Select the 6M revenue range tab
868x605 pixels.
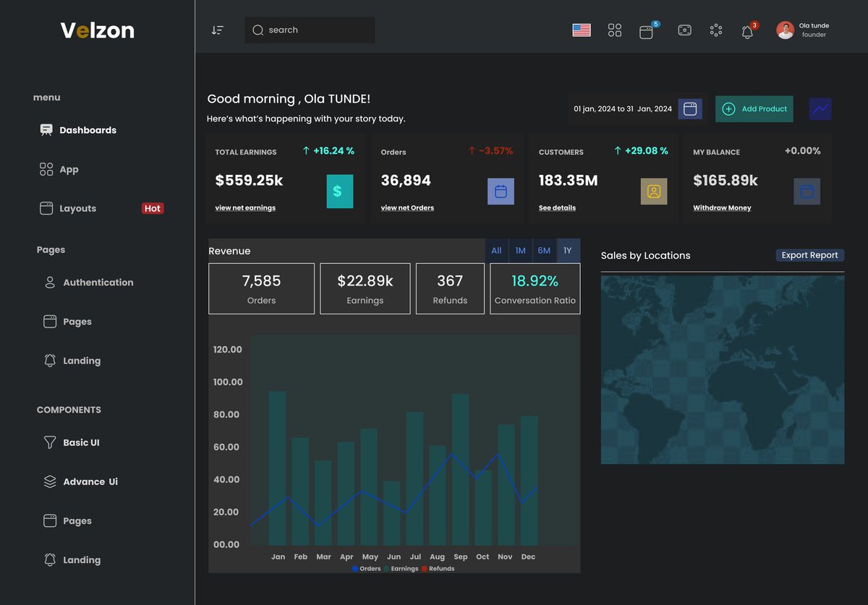(544, 251)
